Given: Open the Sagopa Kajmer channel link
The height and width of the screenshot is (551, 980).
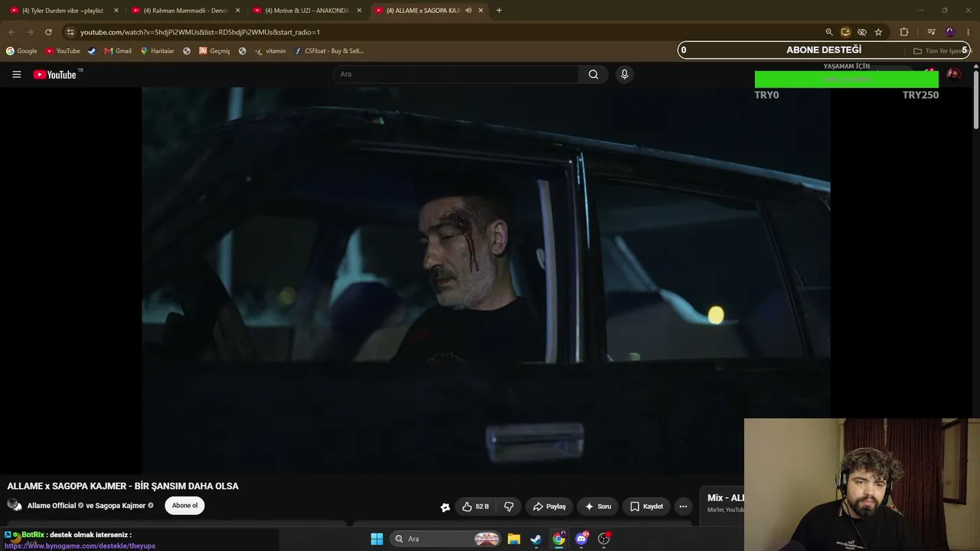Looking at the screenshot, I should (x=119, y=506).
